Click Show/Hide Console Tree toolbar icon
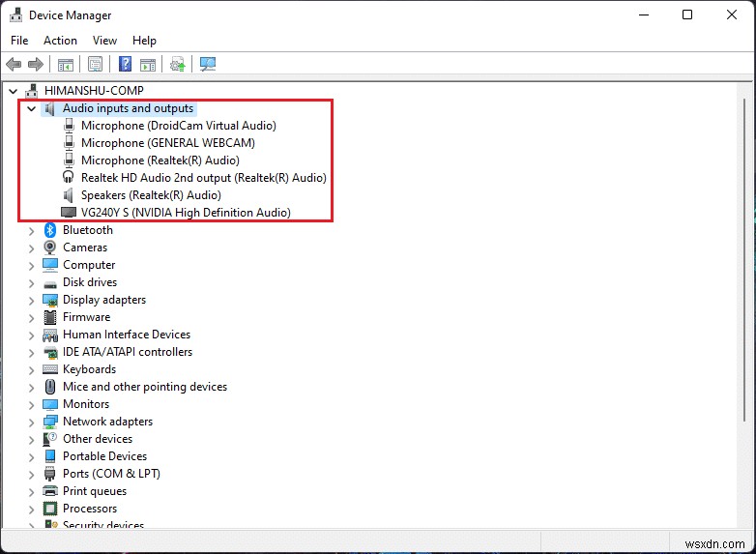This screenshot has width=756, height=554. (x=66, y=64)
